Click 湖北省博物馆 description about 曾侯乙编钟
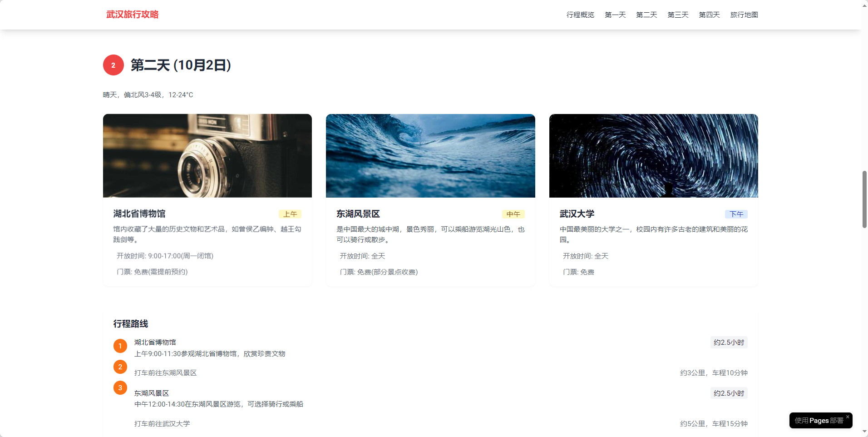Viewport: 868px width, 437px height. [x=207, y=234]
